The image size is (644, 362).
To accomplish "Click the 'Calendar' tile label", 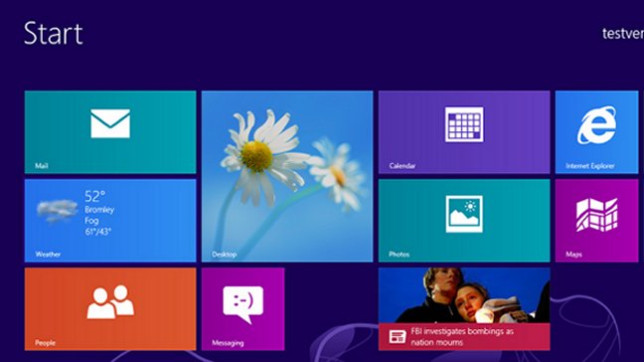I will click(x=402, y=166).
